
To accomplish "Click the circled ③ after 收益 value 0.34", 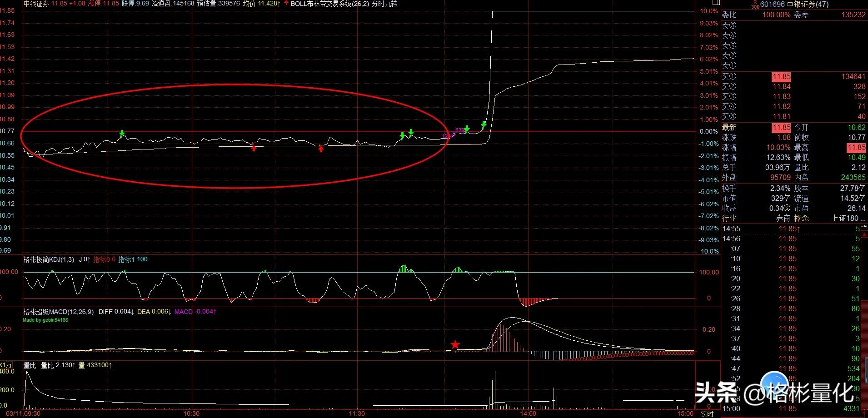I will (x=787, y=208).
